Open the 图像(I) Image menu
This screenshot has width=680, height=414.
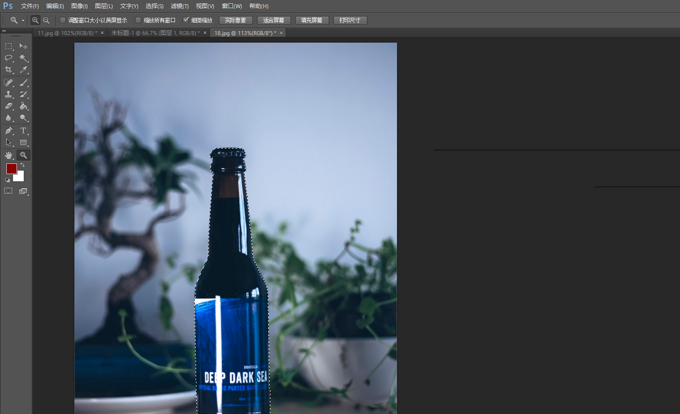79,6
